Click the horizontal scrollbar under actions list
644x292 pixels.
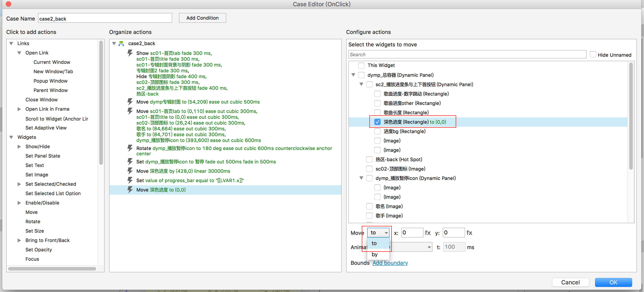click(52, 269)
